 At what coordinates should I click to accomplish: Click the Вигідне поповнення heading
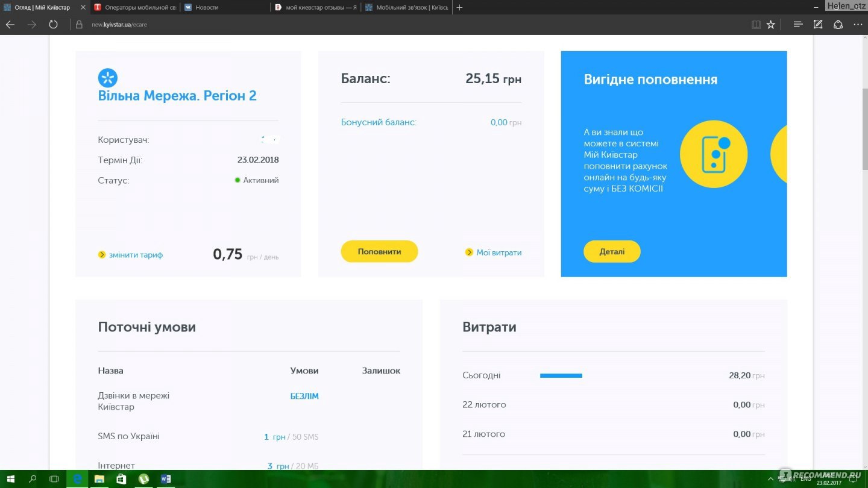coord(650,80)
